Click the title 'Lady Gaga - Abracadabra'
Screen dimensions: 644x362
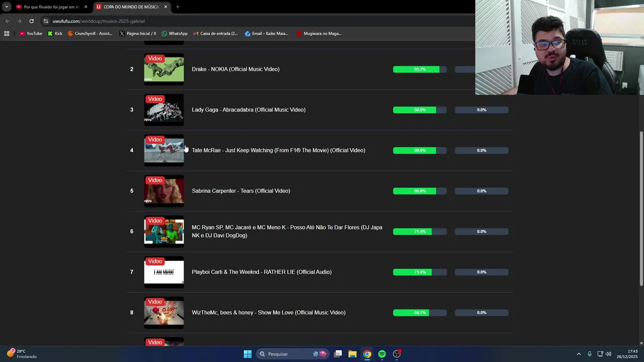249,110
